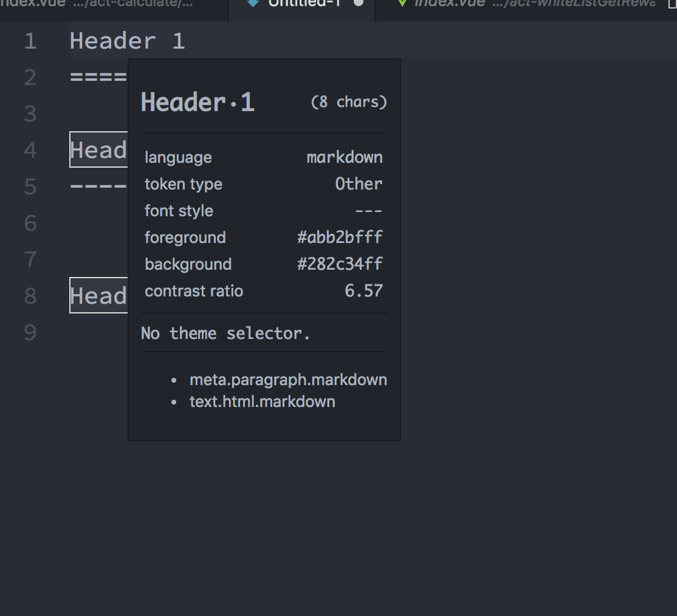Screen dimensions: 677x616
Task: Click the boxed "Head" text on line 8
Action: click(98, 296)
